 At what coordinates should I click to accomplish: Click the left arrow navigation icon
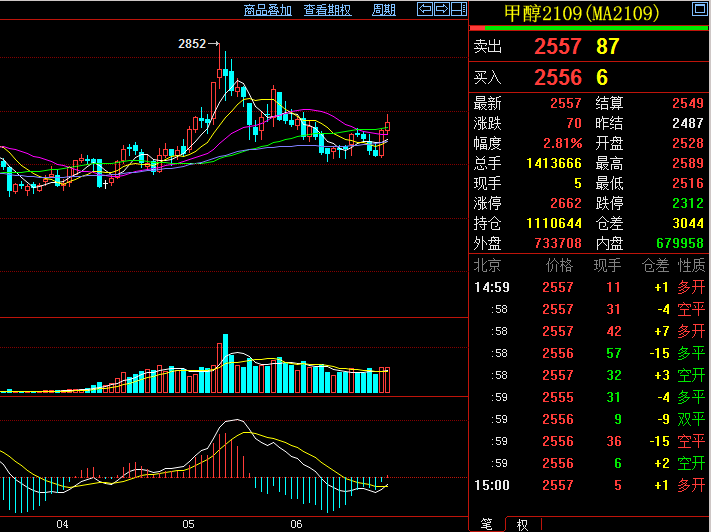pyautogui.click(x=425, y=9)
